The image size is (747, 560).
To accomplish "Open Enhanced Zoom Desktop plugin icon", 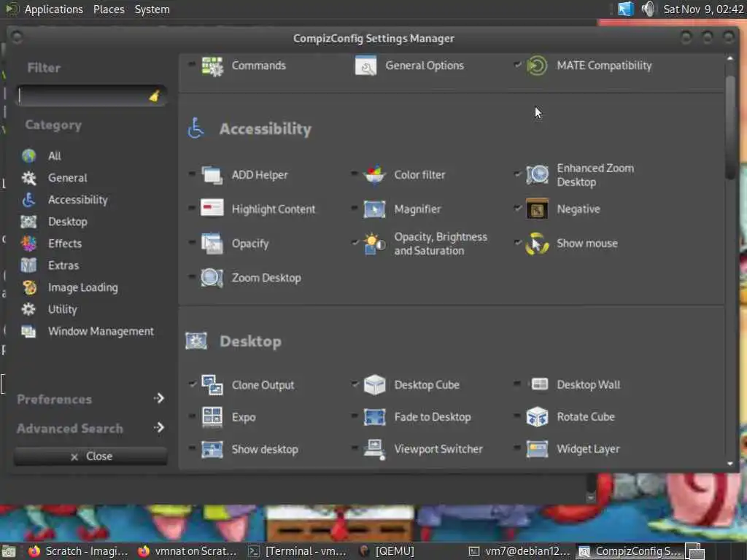I will pyautogui.click(x=537, y=175).
